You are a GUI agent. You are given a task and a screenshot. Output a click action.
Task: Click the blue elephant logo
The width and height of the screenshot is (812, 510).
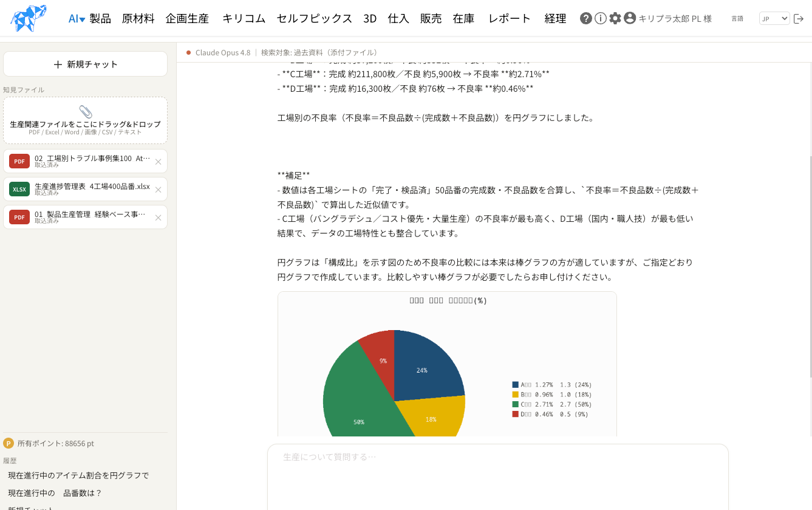pos(29,18)
